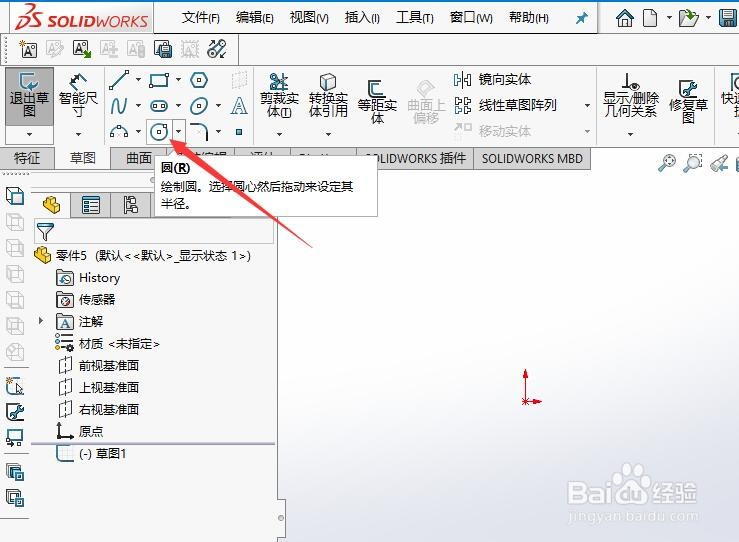739x542 pixels.
Task: Open the PropertyManager tab icon
Action: (x=90, y=205)
